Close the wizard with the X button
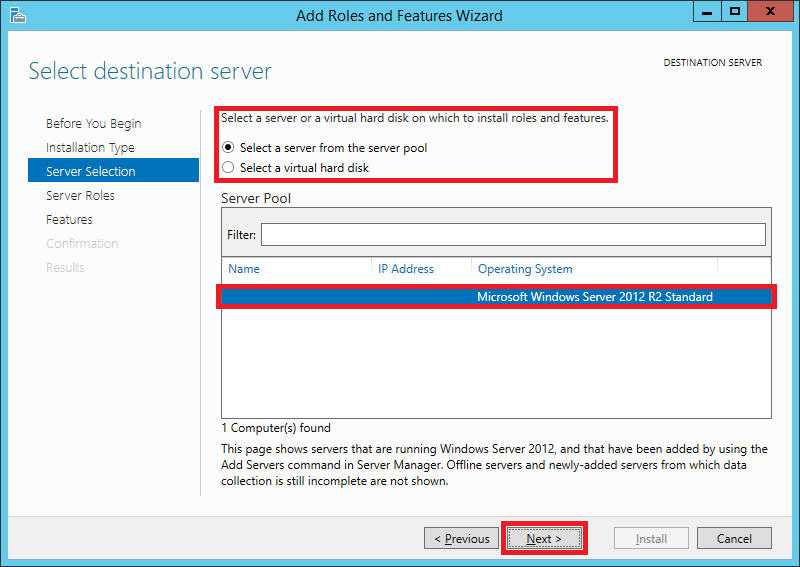The image size is (800, 567). 770,12
